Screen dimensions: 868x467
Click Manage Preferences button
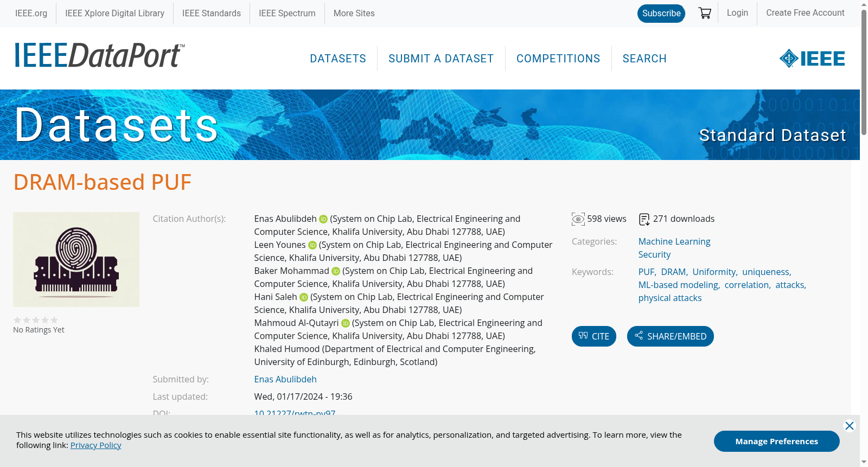coord(777,441)
